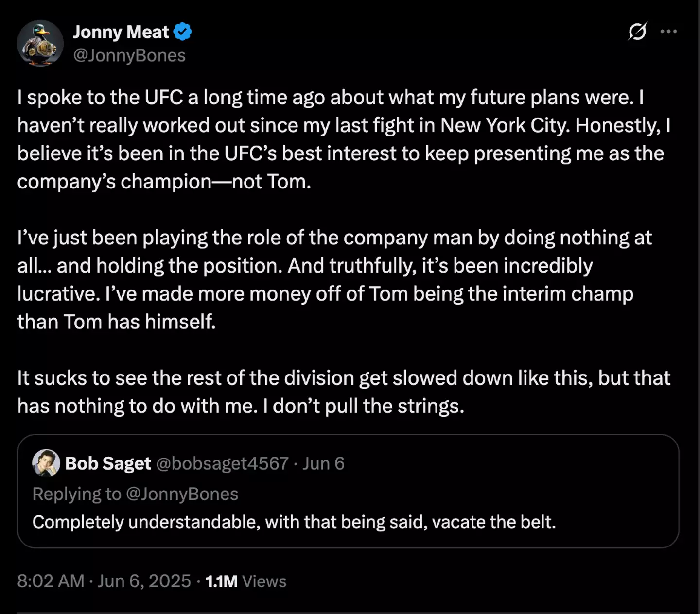Open the 1.1M Views count
This screenshot has height=614, width=700.
click(x=246, y=581)
